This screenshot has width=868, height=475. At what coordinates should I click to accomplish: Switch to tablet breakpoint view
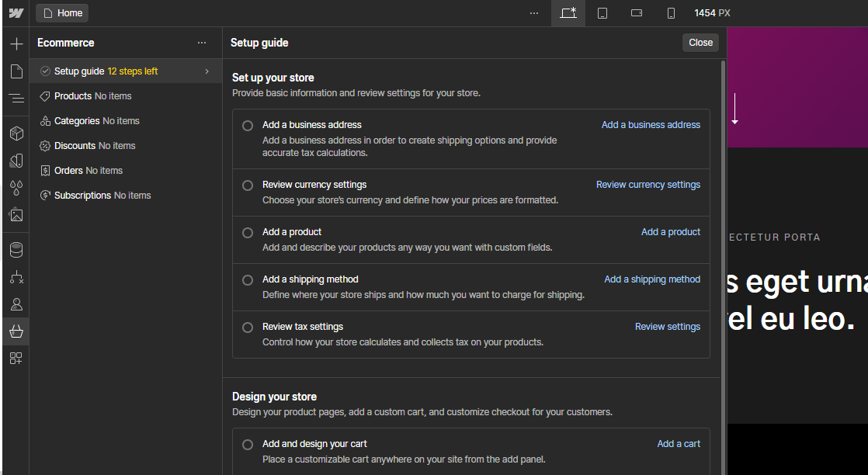[x=602, y=13]
